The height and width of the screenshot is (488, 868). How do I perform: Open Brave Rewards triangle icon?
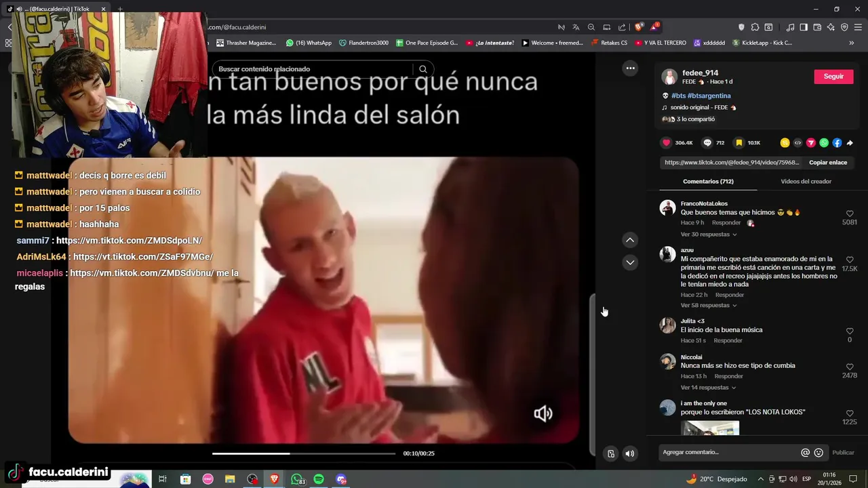(654, 27)
